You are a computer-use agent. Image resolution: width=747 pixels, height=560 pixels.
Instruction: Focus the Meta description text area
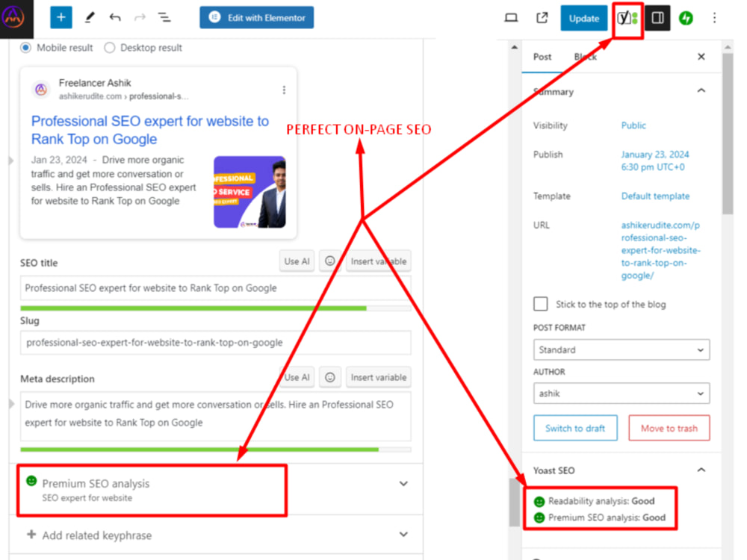click(x=215, y=416)
